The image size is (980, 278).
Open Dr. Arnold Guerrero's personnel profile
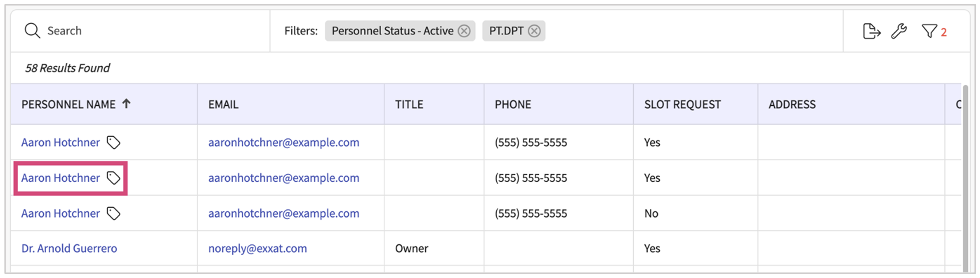point(69,248)
